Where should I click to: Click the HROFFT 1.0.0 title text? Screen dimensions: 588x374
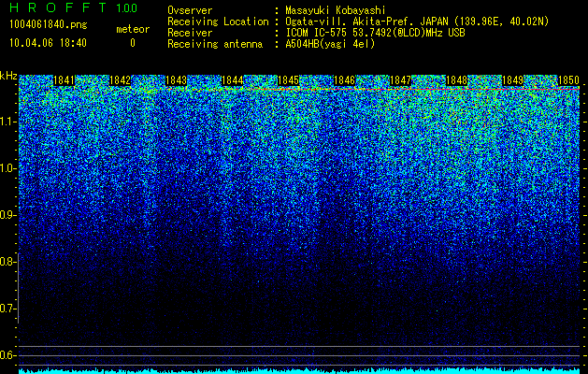click(73, 7)
